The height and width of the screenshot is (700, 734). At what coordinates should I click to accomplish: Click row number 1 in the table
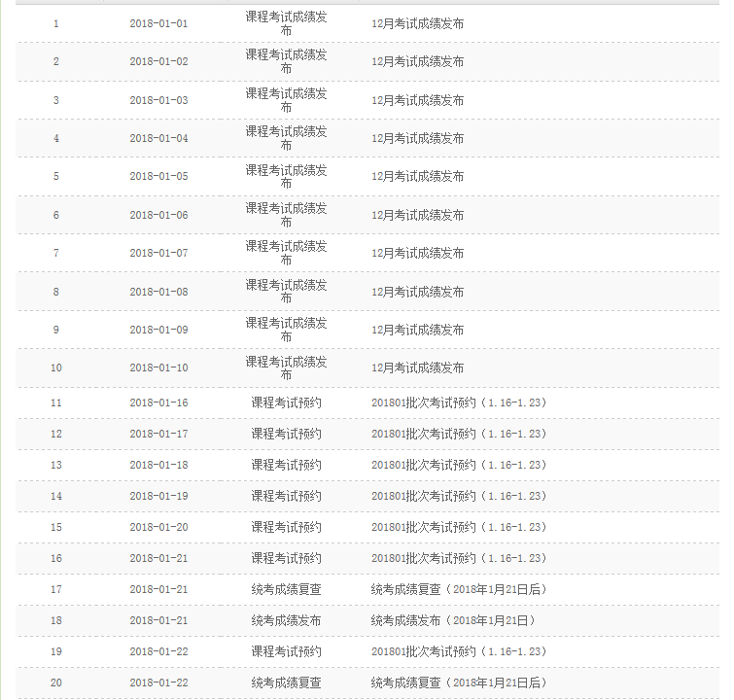(55, 23)
